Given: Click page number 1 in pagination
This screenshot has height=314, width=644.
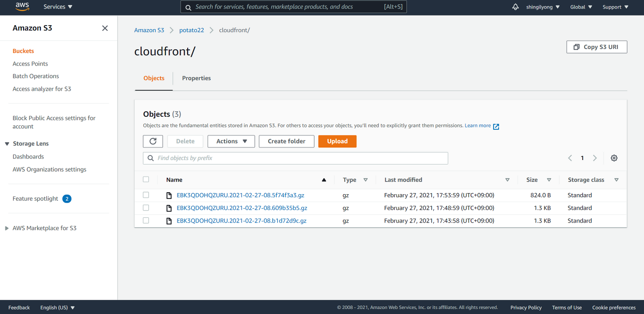Looking at the screenshot, I should [x=582, y=158].
